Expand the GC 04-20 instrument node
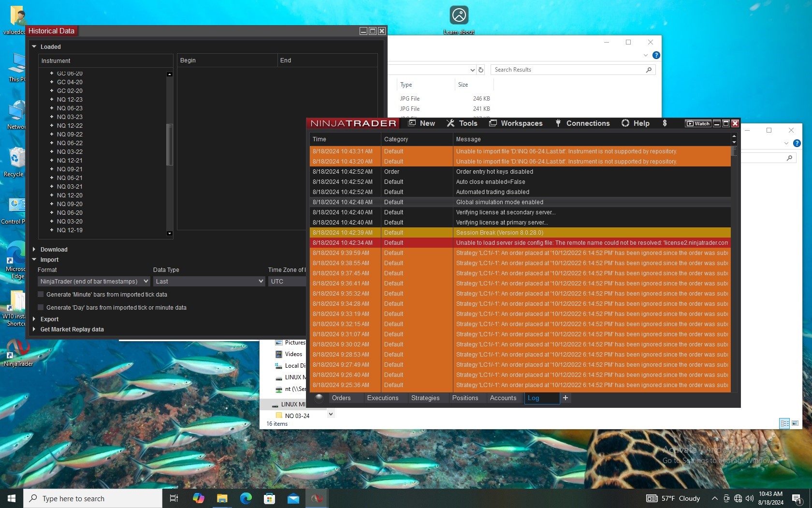The image size is (812, 508). [52, 82]
